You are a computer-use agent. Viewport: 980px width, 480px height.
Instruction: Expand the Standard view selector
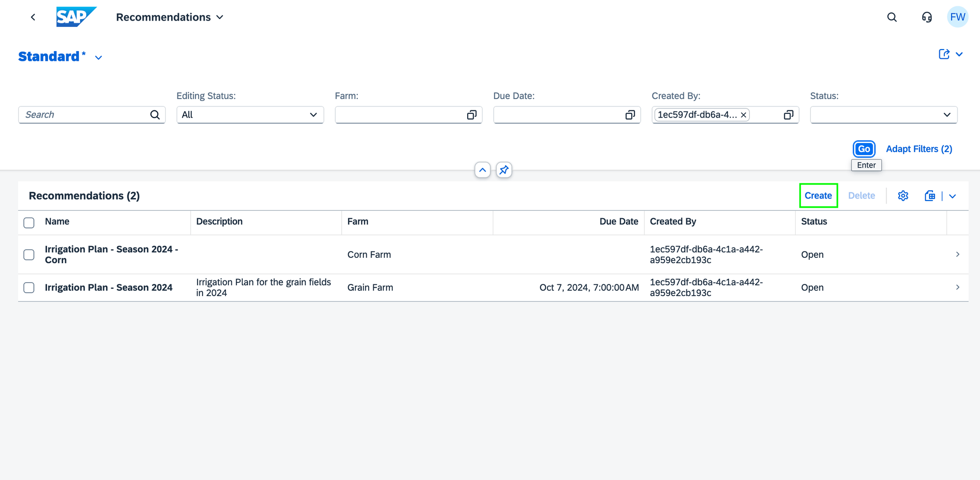[x=98, y=57]
